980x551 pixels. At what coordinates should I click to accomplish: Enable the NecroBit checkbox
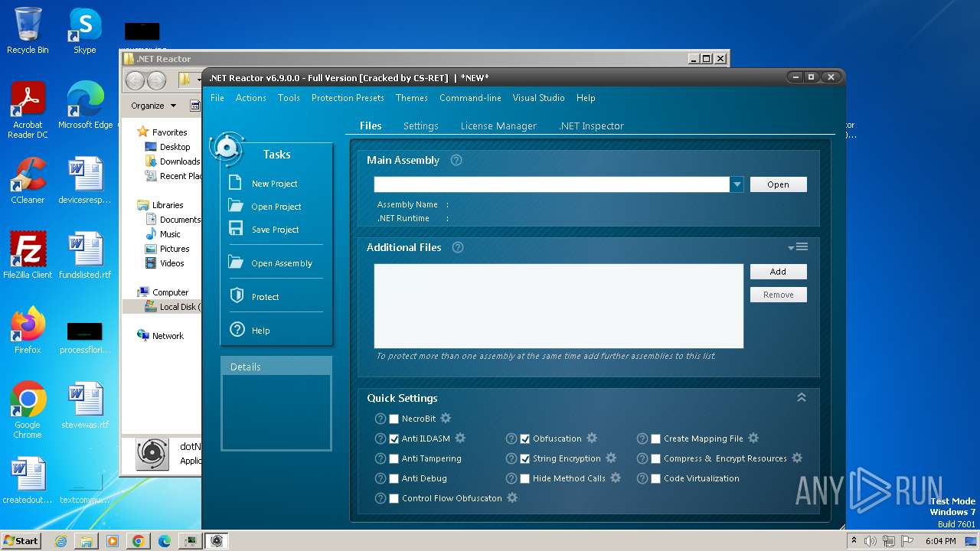point(394,419)
